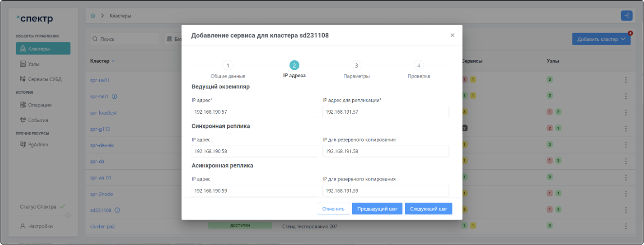
Task: Open Кластеры in the sidebar
Action: point(43,49)
